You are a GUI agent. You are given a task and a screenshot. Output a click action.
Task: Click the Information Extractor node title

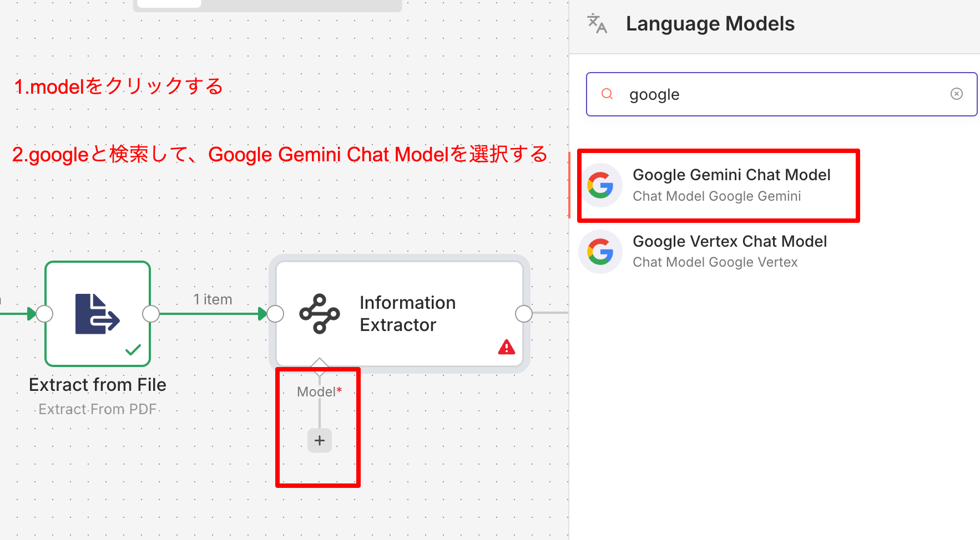pos(407,314)
